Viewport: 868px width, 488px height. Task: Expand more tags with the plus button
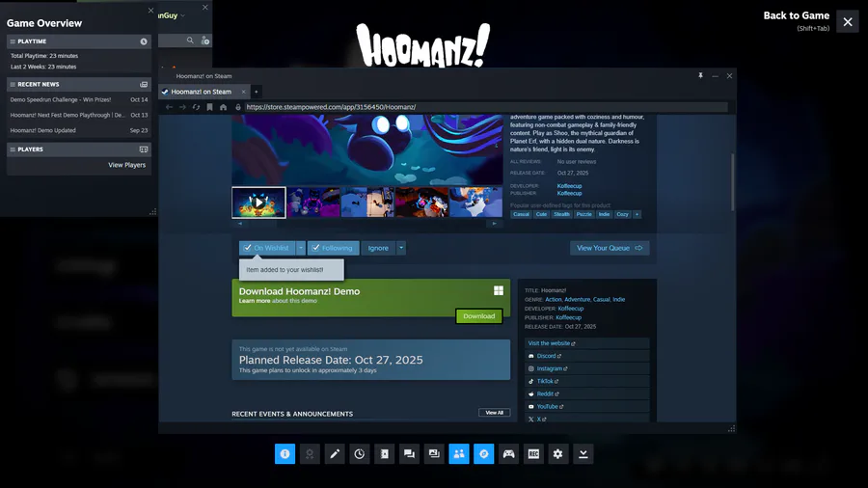click(x=637, y=214)
